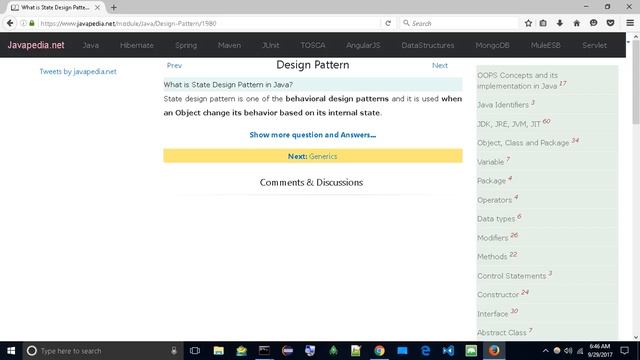
Task: Click the smiley chat icon in toolbar
Action: pos(593,23)
